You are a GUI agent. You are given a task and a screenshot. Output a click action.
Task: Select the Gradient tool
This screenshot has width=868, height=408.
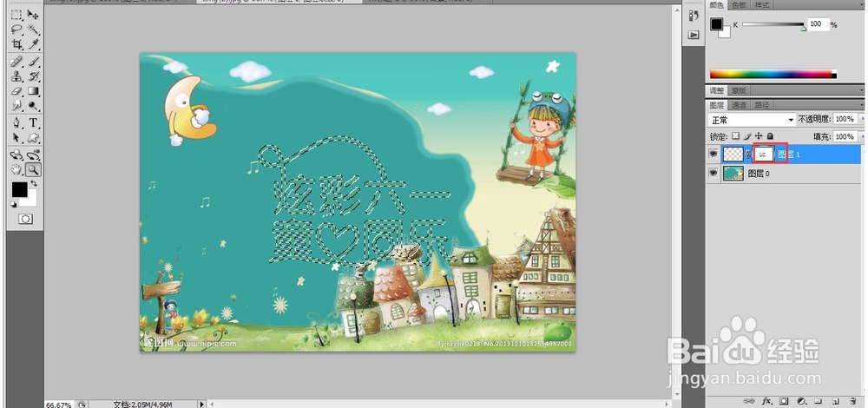[33, 90]
